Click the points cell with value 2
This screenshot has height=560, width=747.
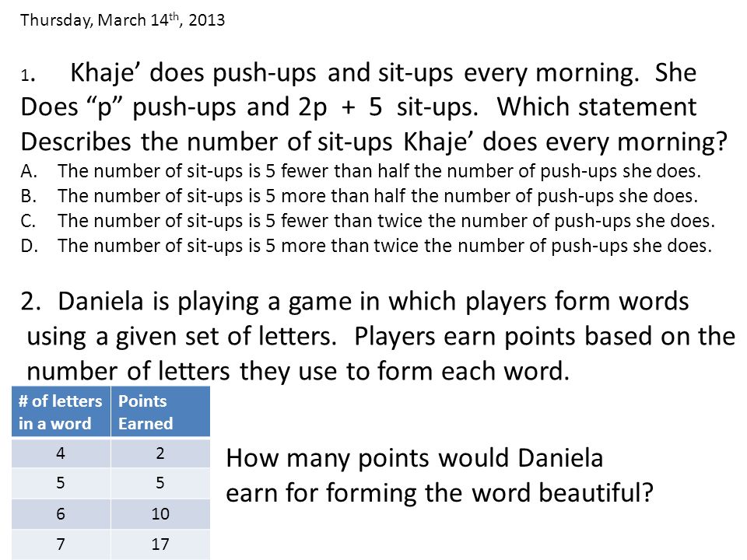click(160, 453)
